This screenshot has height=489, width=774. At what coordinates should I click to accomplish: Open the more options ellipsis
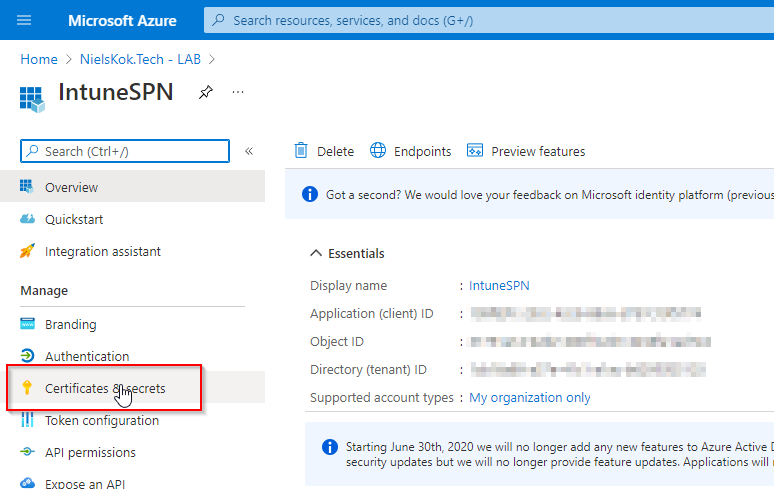238,92
